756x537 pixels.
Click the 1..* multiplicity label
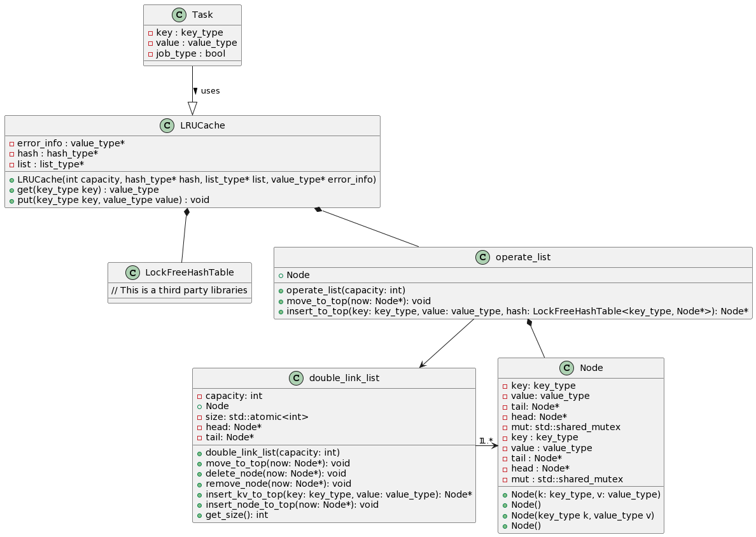coord(486,440)
